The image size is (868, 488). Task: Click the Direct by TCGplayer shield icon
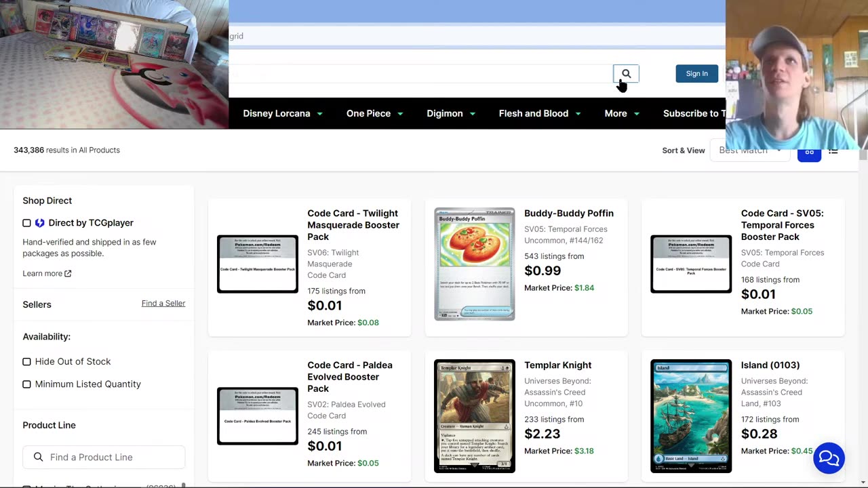[x=40, y=222]
